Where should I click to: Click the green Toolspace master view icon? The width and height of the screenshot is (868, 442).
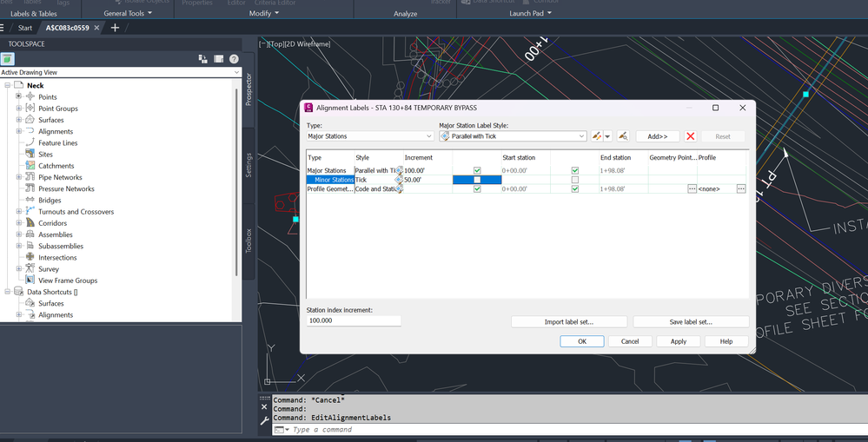point(8,59)
